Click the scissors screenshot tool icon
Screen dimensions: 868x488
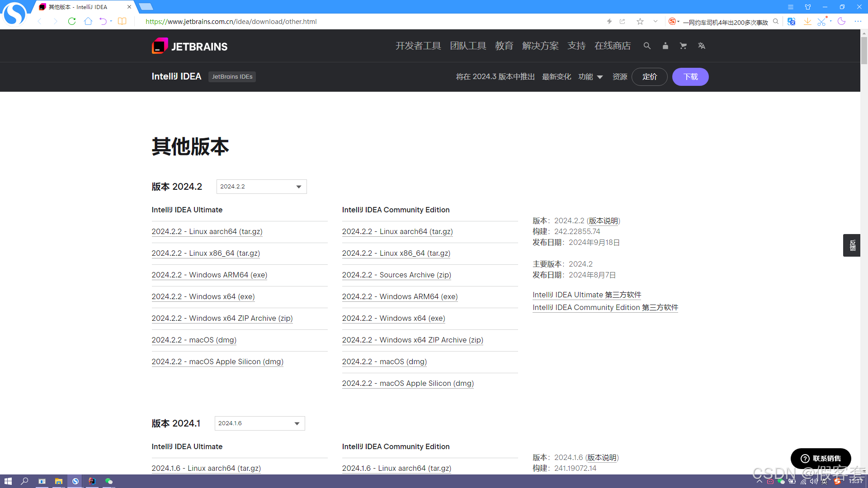coord(822,21)
